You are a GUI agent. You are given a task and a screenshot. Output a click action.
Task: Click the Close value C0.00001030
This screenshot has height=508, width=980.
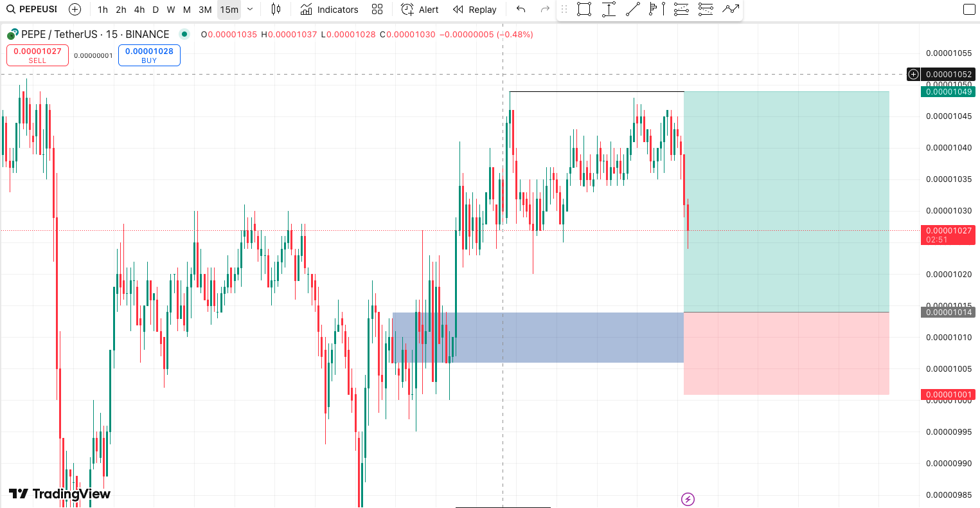(407, 35)
